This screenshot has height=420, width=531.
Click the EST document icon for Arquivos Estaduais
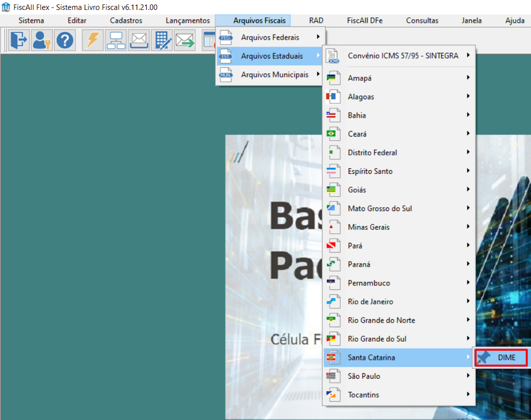(226, 56)
